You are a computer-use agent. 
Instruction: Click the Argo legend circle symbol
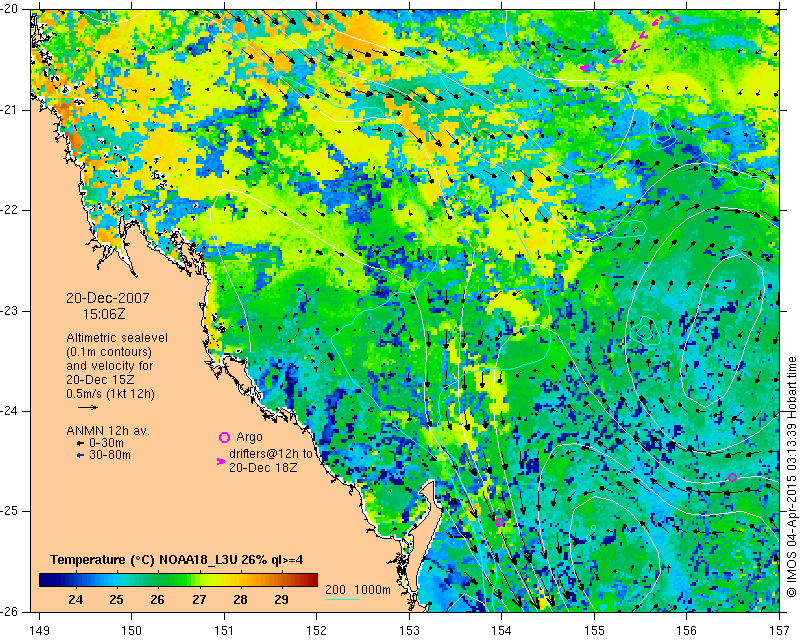click(224, 437)
